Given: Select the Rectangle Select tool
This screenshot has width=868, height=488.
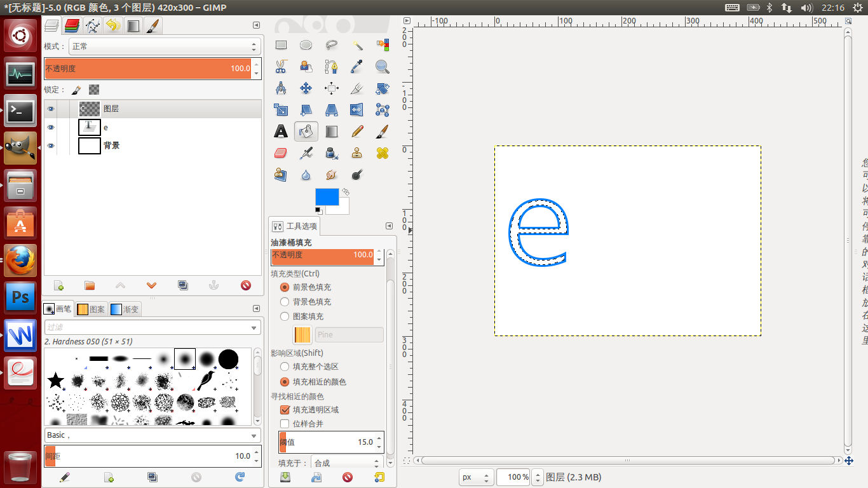Looking at the screenshot, I should click(280, 45).
